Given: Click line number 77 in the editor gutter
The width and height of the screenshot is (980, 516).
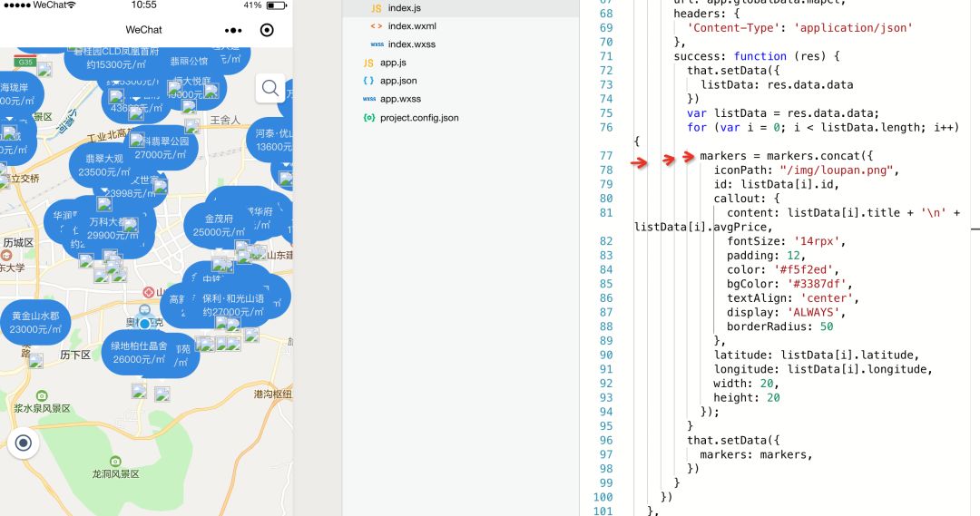Looking at the screenshot, I should click(606, 156).
